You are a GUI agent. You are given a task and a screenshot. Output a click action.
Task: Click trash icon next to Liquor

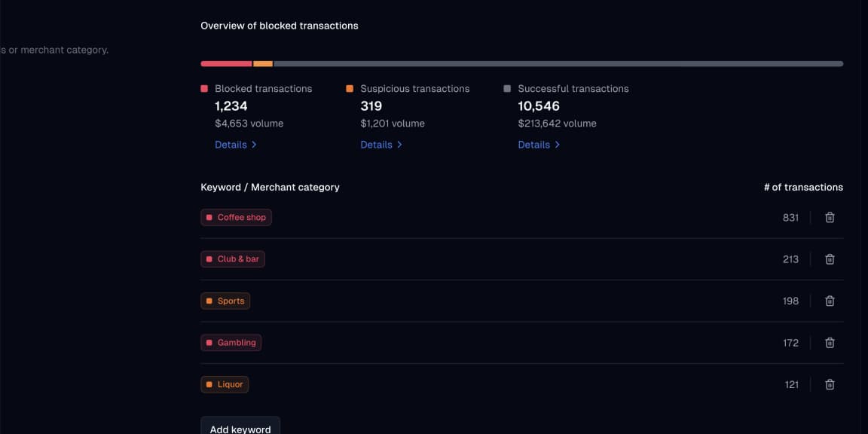830,384
